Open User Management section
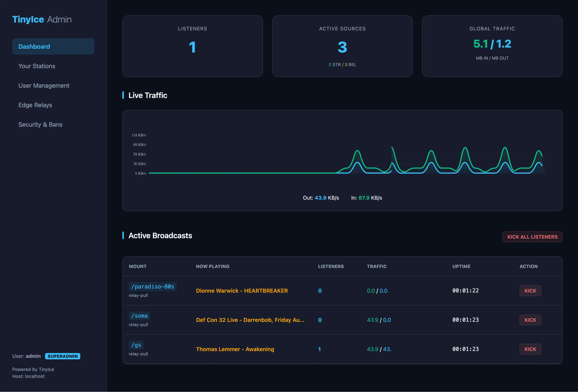 (x=44, y=86)
